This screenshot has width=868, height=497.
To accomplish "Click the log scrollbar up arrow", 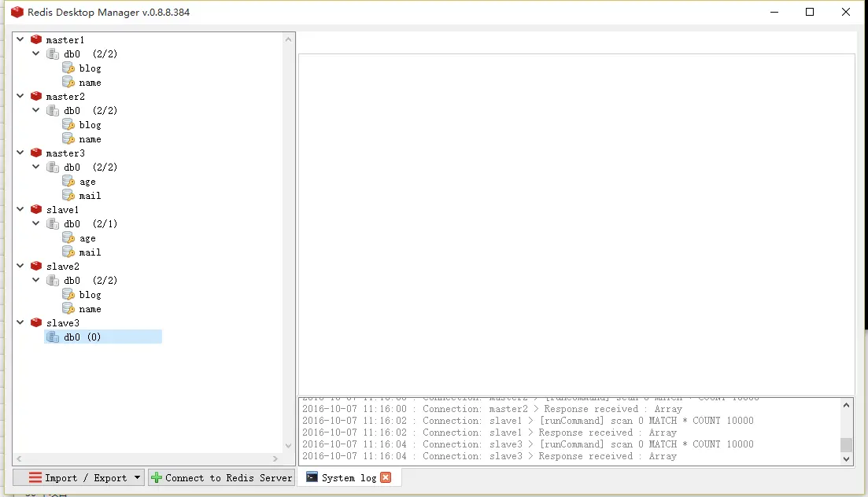I will click(x=846, y=405).
